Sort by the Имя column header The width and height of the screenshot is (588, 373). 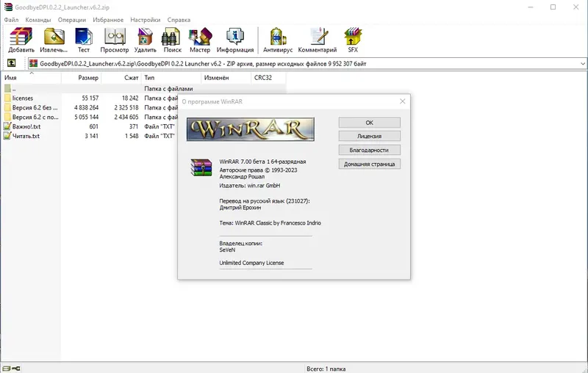(x=32, y=78)
